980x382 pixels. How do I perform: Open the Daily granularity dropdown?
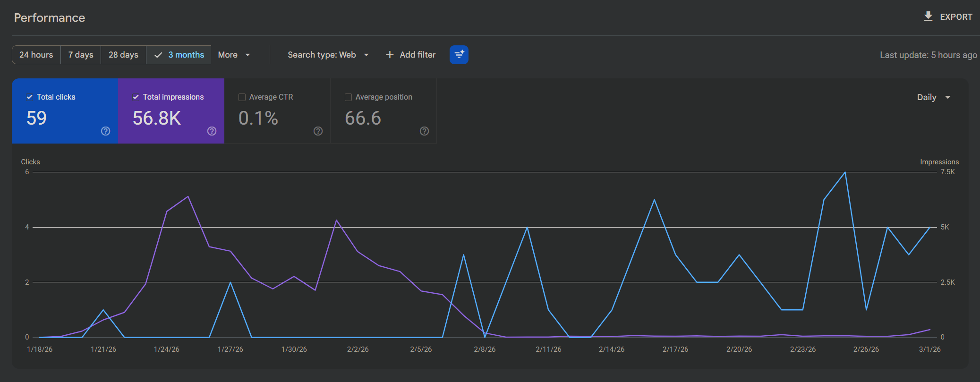[x=933, y=97]
